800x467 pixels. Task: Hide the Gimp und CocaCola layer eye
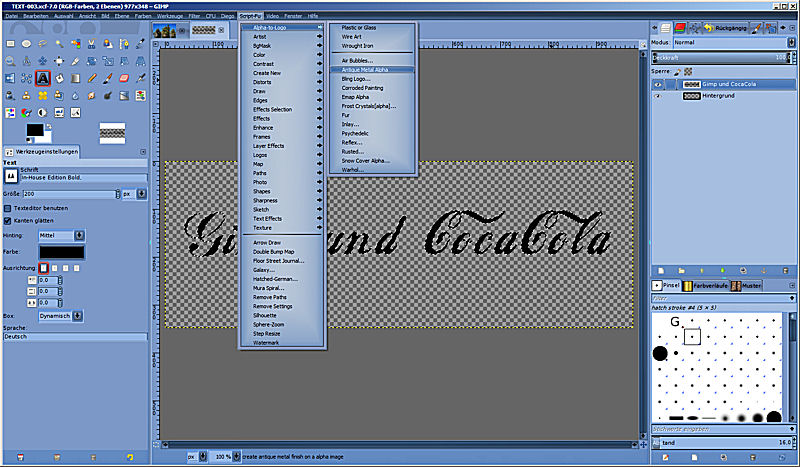658,85
